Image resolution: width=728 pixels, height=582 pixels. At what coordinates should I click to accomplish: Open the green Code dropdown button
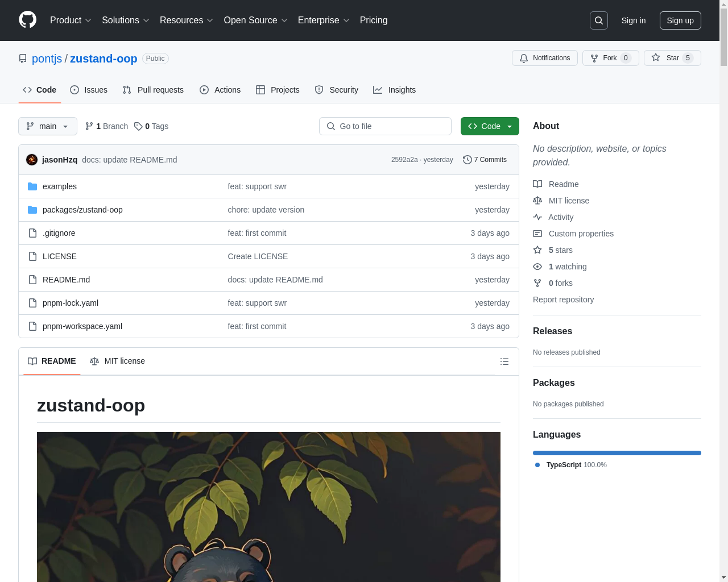490,126
